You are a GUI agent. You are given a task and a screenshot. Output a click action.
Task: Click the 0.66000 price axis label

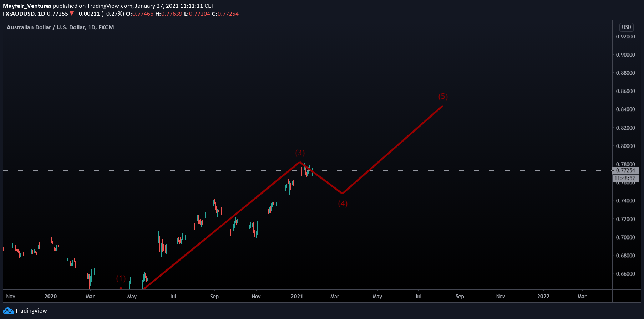[625, 274]
